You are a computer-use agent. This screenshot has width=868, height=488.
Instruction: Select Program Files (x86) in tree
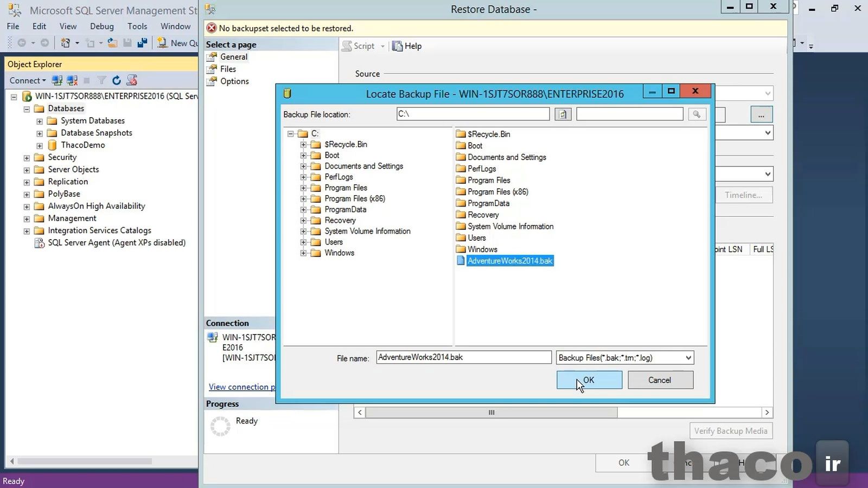click(355, 198)
